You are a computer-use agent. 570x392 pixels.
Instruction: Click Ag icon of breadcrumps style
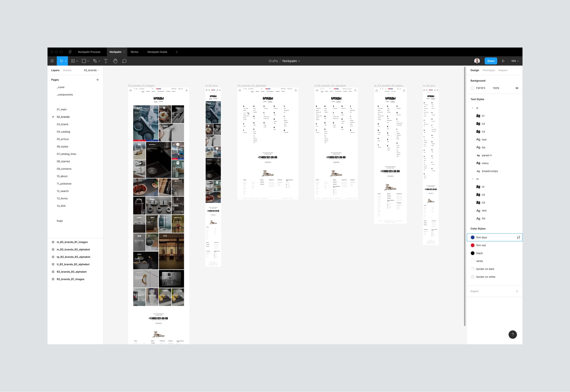click(x=478, y=171)
